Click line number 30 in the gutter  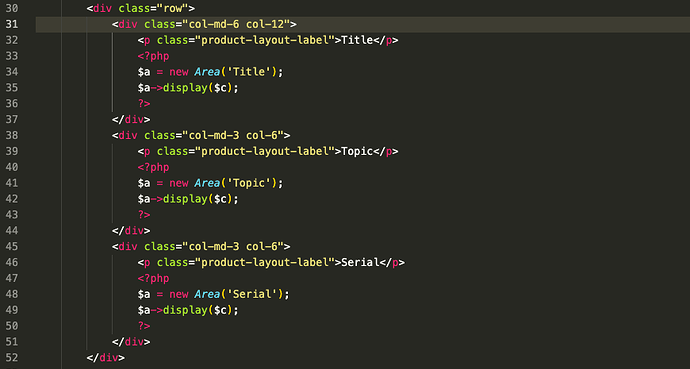(x=11, y=8)
